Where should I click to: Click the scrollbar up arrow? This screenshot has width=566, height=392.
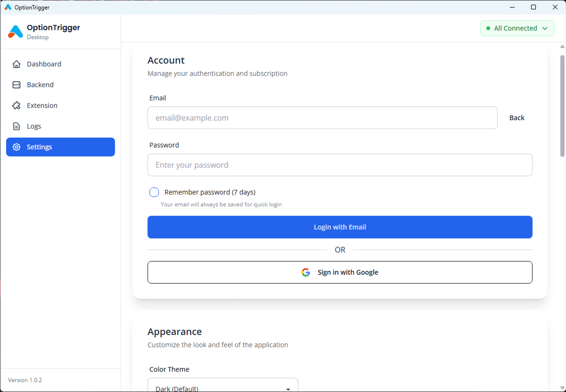[562, 46]
